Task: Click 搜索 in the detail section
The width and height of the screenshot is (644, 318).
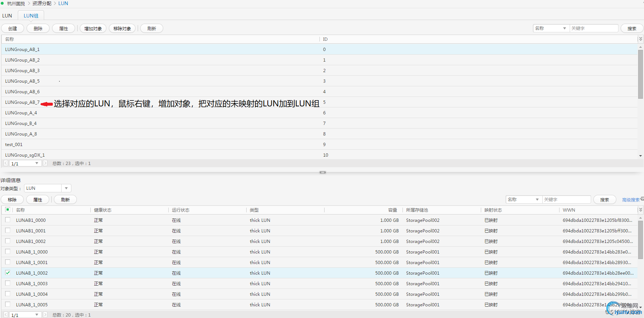Action: click(605, 200)
